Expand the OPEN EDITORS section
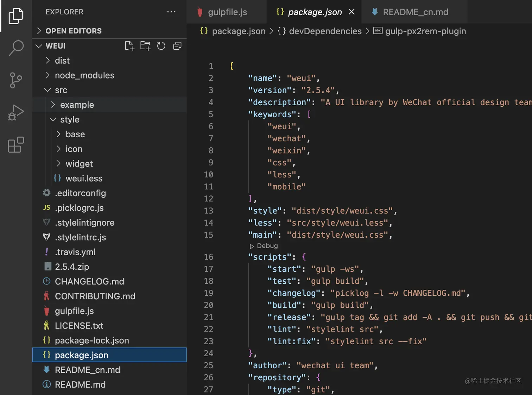 point(74,31)
